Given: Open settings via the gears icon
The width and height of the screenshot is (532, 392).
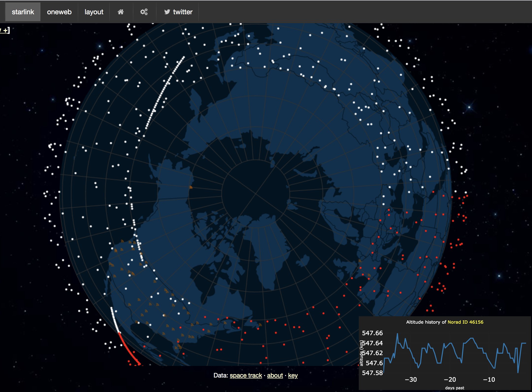Looking at the screenshot, I should (x=144, y=12).
